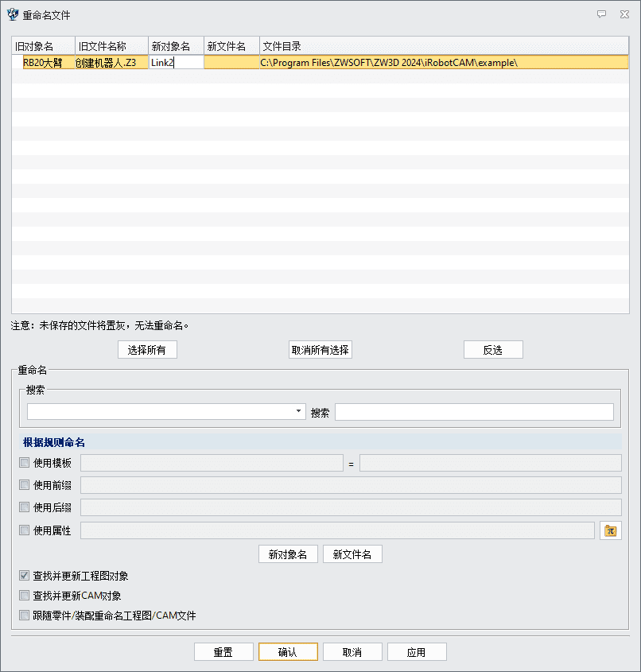Click the 新文件名 button below rules

(x=352, y=554)
